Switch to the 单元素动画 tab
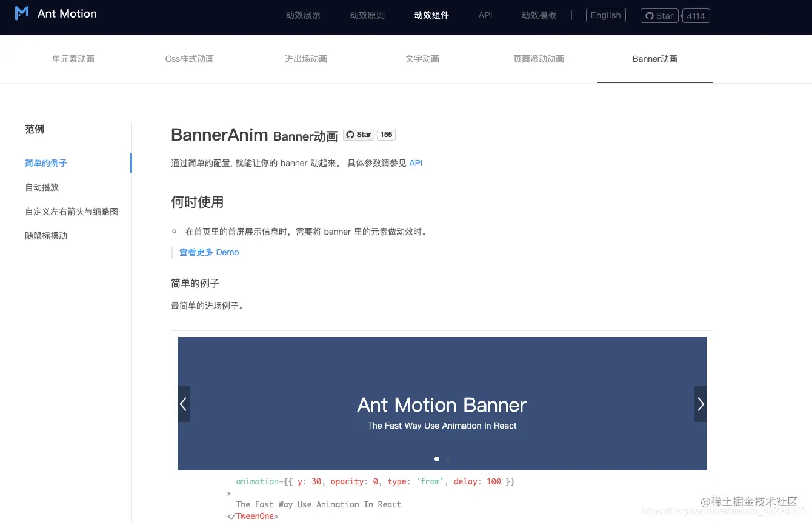The height and width of the screenshot is (522, 812). (x=73, y=59)
